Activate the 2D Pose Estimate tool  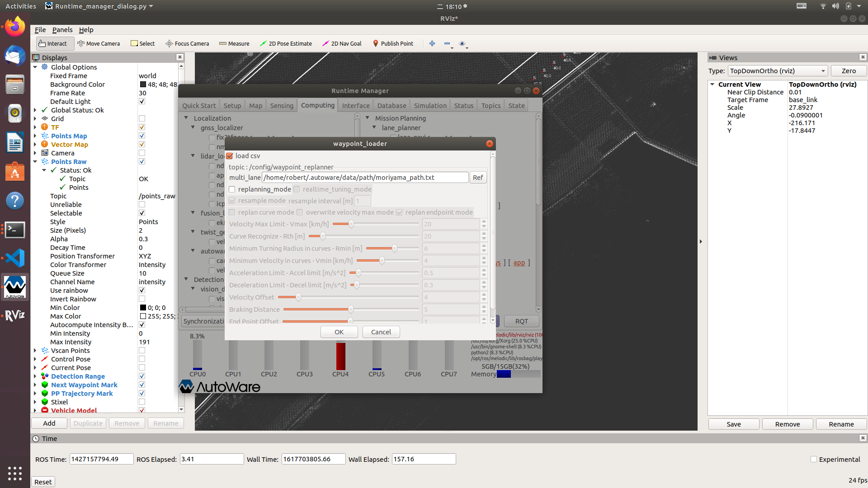286,43
